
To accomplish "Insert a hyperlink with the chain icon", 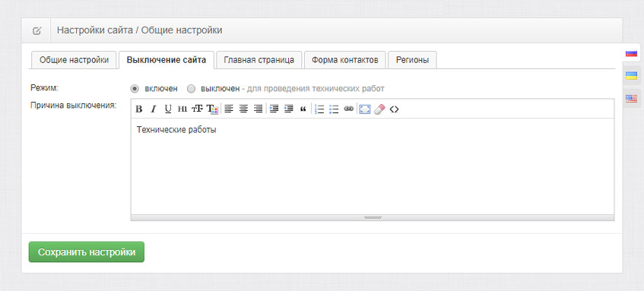I will [349, 109].
